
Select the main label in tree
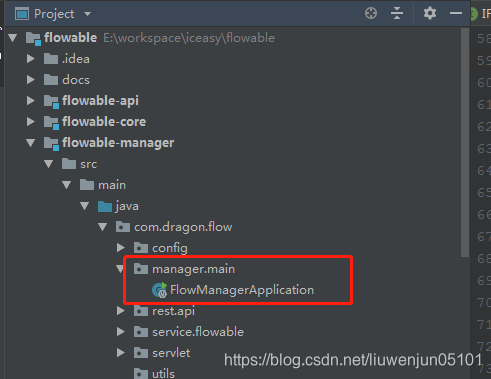[112, 185]
